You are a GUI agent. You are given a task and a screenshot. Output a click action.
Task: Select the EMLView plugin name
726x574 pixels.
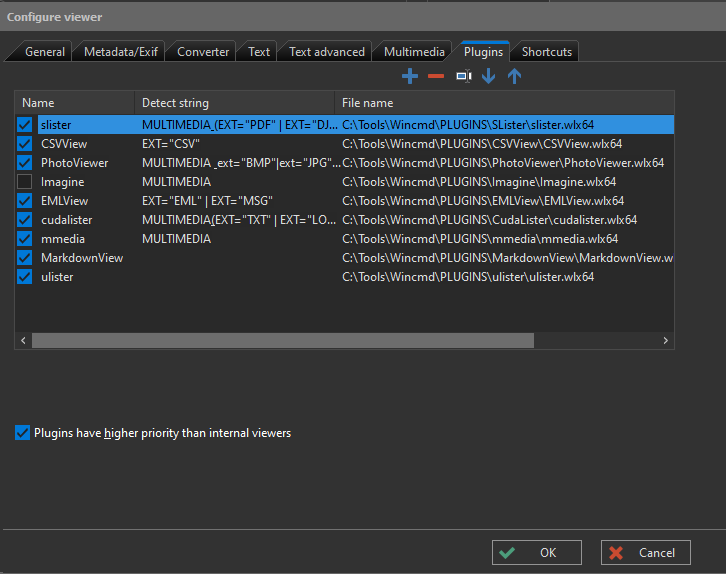64,200
